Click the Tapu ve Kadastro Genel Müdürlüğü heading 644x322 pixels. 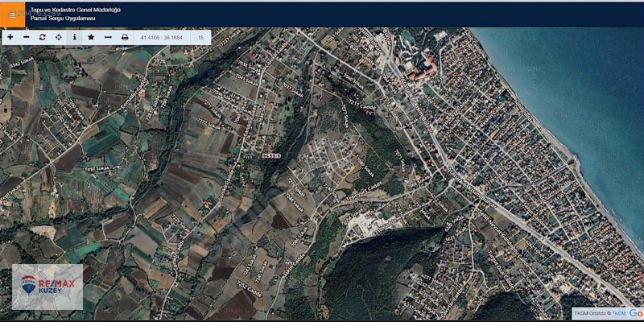(76, 10)
